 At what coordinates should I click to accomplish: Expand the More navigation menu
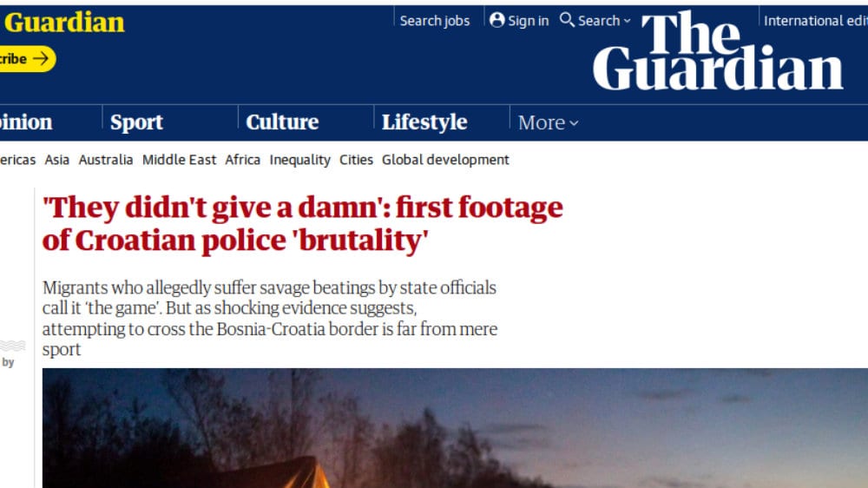(x=548, y=123)
